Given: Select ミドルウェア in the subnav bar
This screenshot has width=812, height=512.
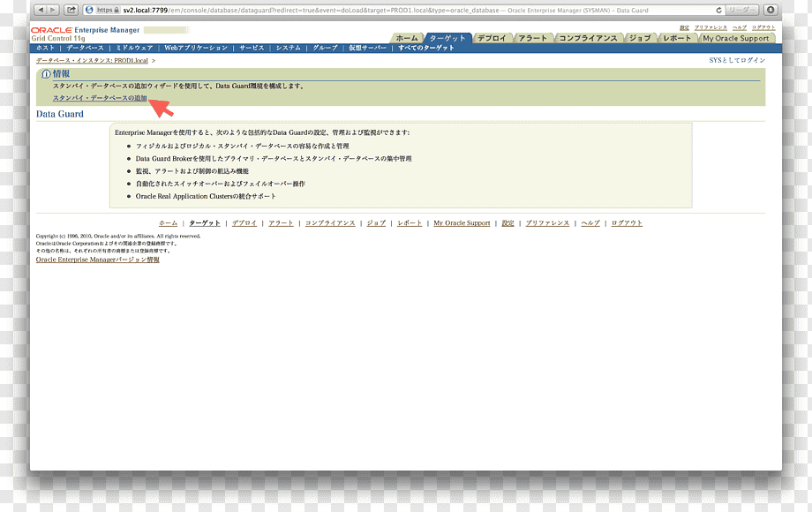Looking at the screenshot, I should [134, 48].
